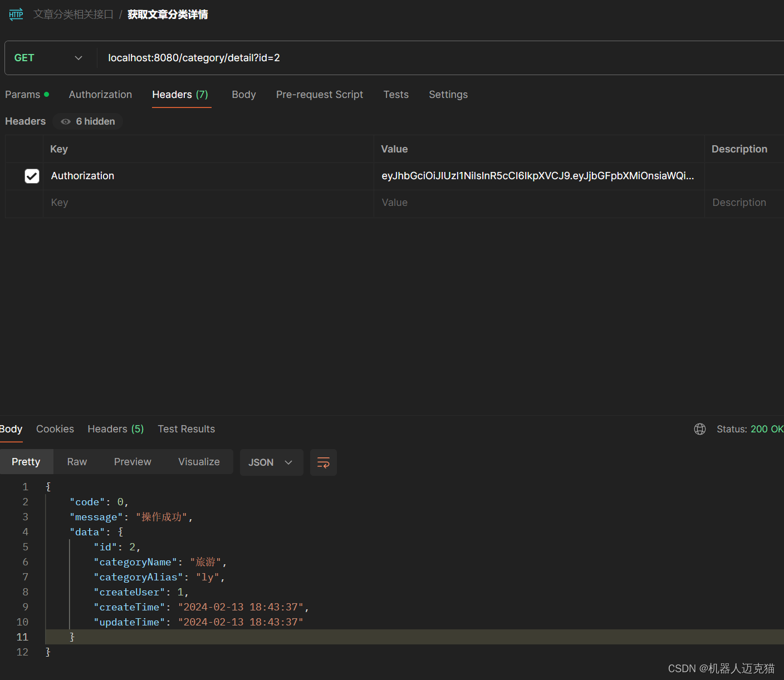Switch to Preview response view
Viewport: 784px width, 680px height.
(133, 462)
